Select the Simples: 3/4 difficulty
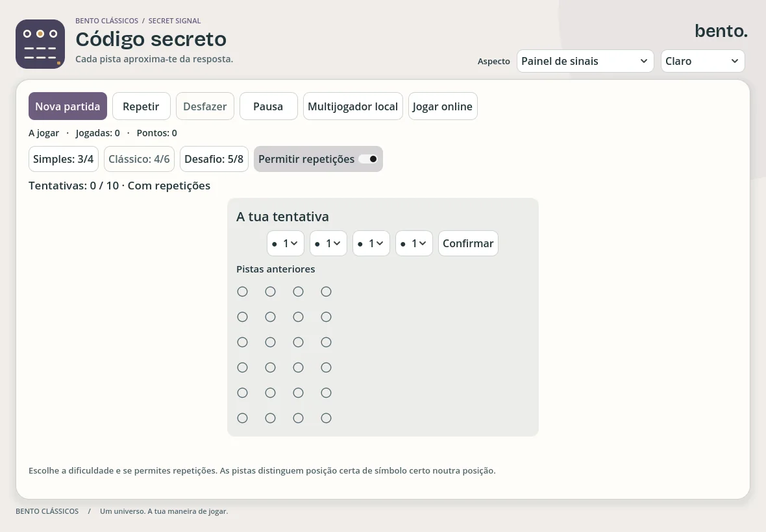This screenshot has height=532, width=766. click(64, 159)
